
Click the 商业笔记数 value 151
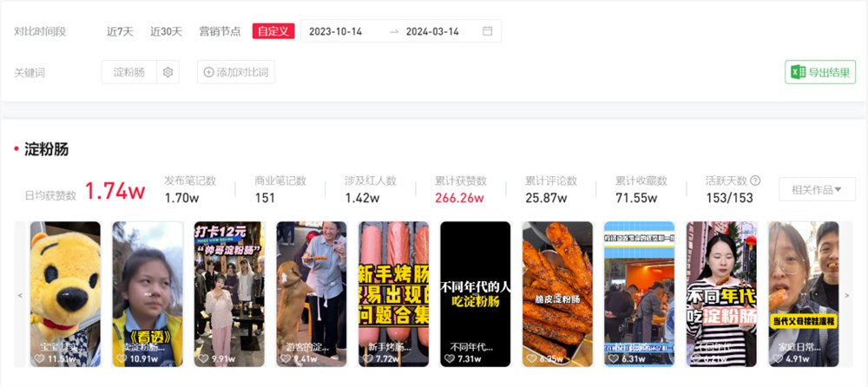pos(265,198)
